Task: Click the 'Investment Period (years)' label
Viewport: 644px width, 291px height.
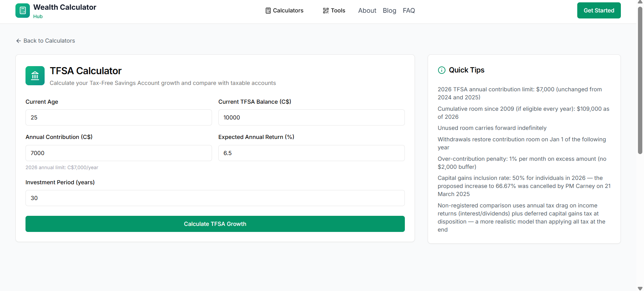Action: pyautogui.click(x=60, y=182)
